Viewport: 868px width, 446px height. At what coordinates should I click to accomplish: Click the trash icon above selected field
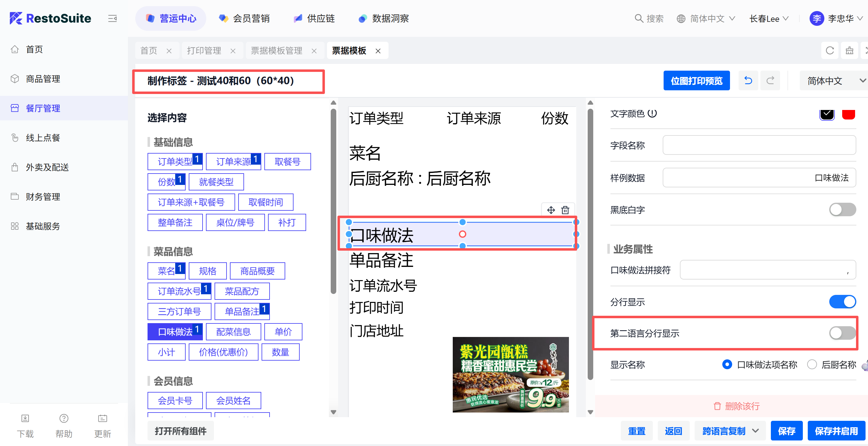click(x=565, y=210)
